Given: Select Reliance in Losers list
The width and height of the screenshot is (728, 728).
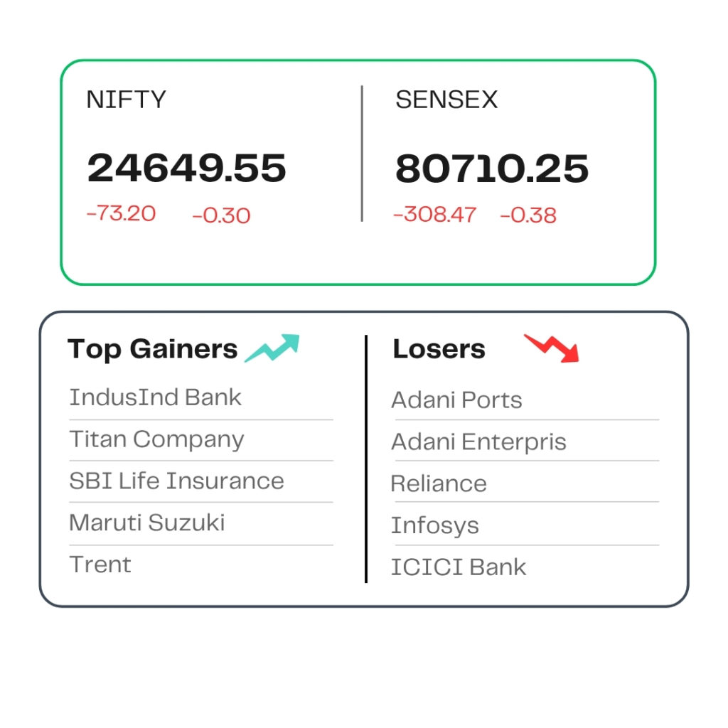Looking at the screenshot, I should [439, 483].
